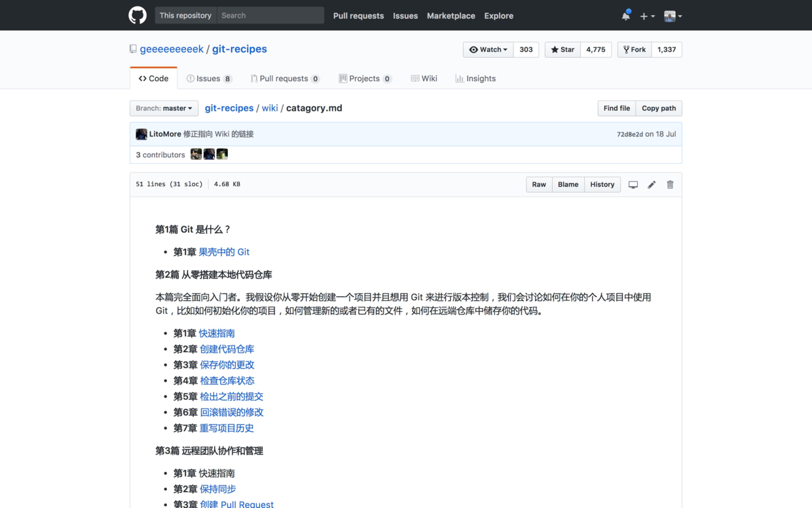Open the Blame view
Viewport: 812px width, 508px height.
point(568,185)
